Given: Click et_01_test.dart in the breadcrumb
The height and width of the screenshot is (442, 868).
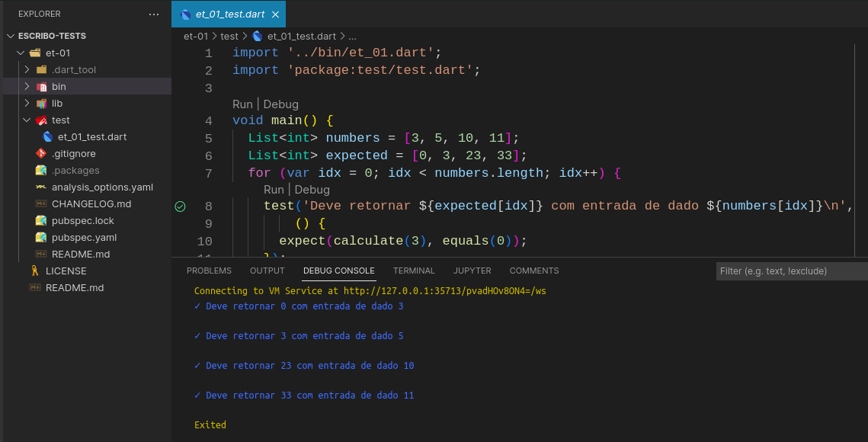Looking at the screenshot, I should (x=302, y=36).
